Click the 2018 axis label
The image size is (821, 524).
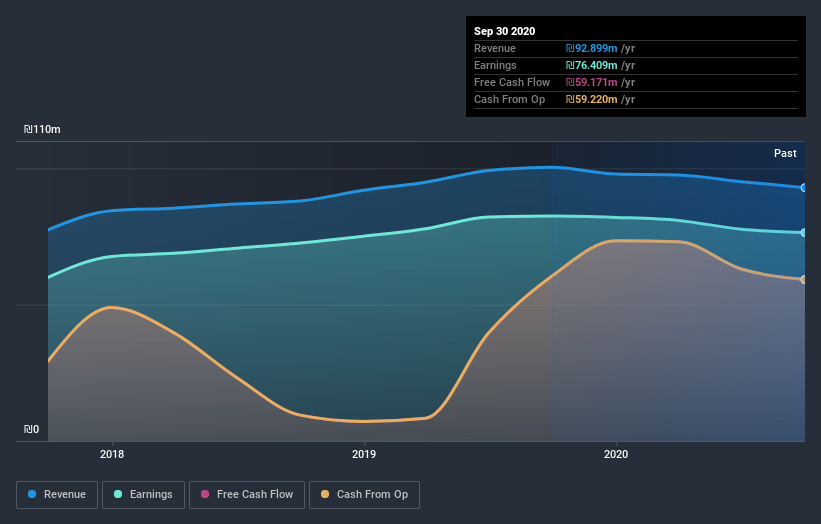[112, 454]
